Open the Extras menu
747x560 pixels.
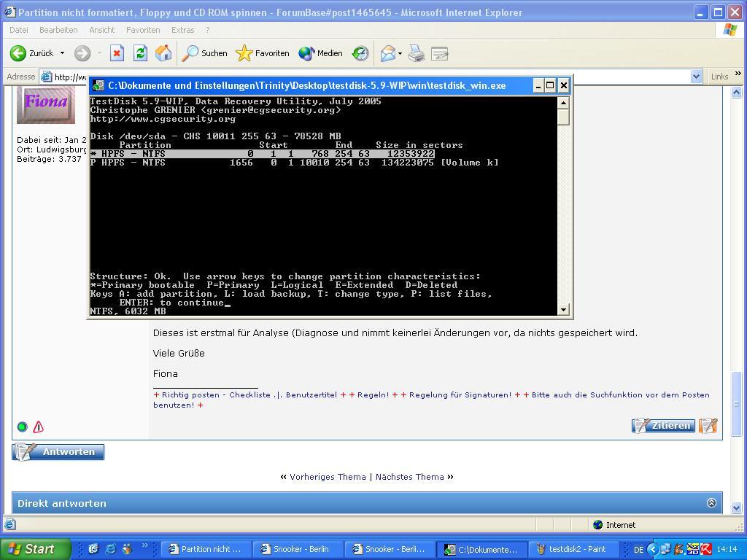(183, 30)
